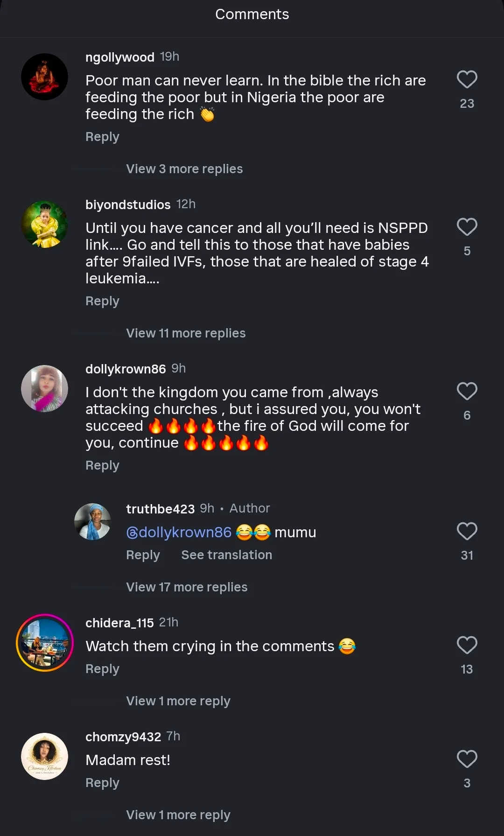Expand View 17 more replies
The width and height of the screenshot is (504, 836).
187,587
